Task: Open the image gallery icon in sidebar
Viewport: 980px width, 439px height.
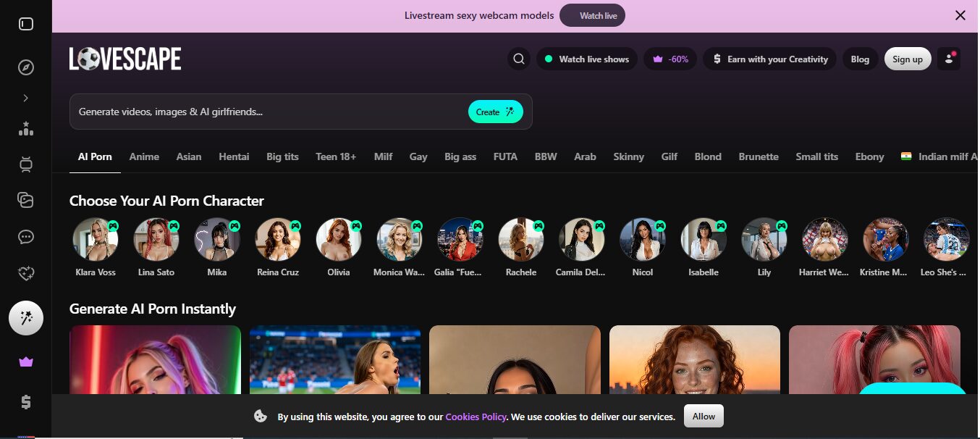Action: pos(26,201)
